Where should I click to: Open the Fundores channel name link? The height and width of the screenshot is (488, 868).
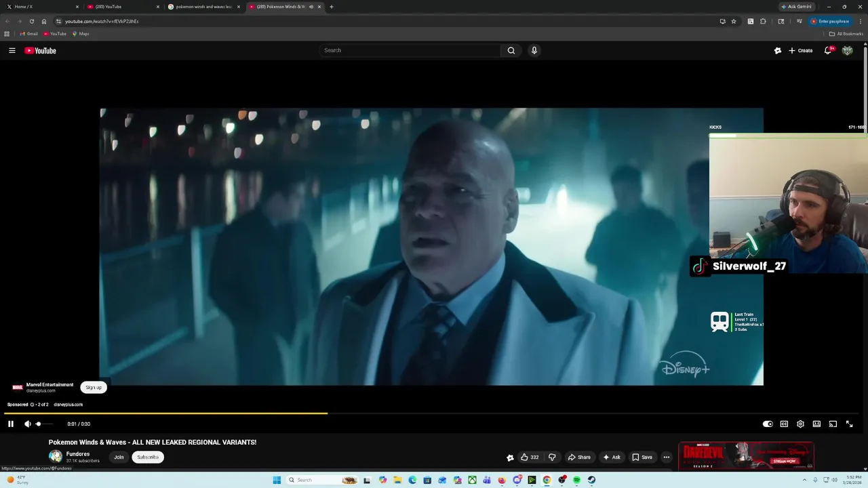[x=78, y=454]
